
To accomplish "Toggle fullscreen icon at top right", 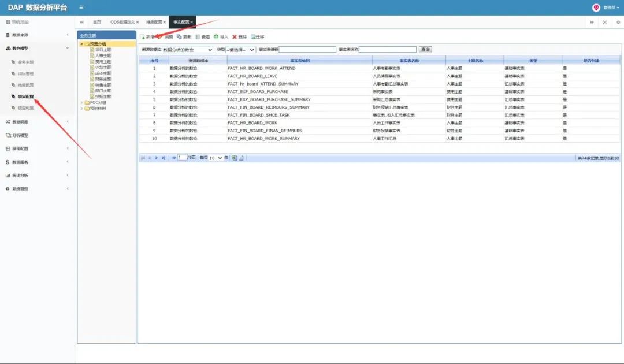I will point(604,23).
